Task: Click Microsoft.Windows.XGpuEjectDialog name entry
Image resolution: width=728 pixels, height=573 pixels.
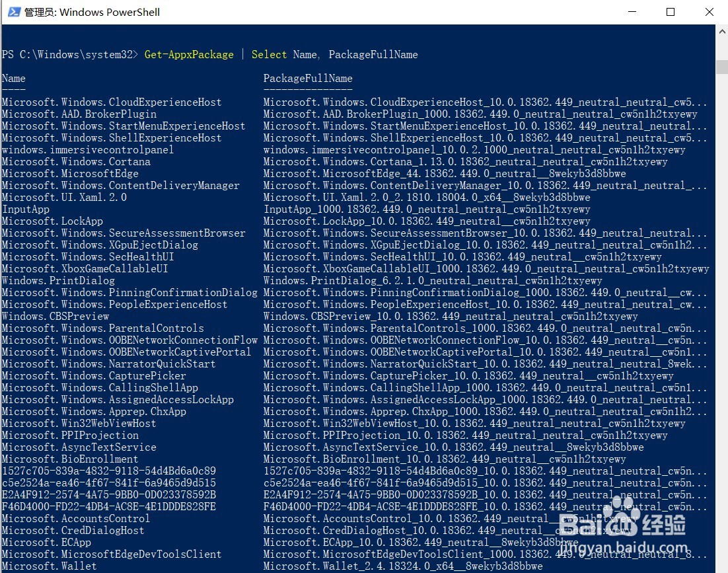Action: (100, 245)
